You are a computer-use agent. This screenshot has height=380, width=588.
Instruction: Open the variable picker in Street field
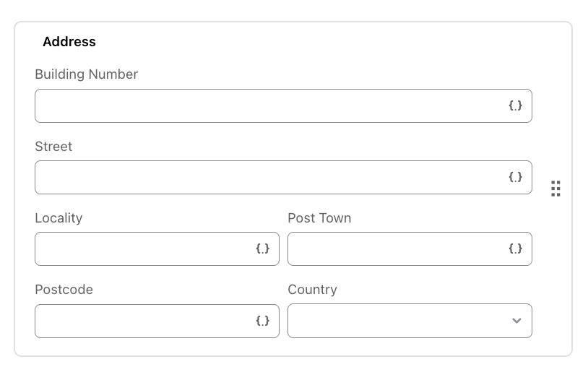click(x=515, y=177)
